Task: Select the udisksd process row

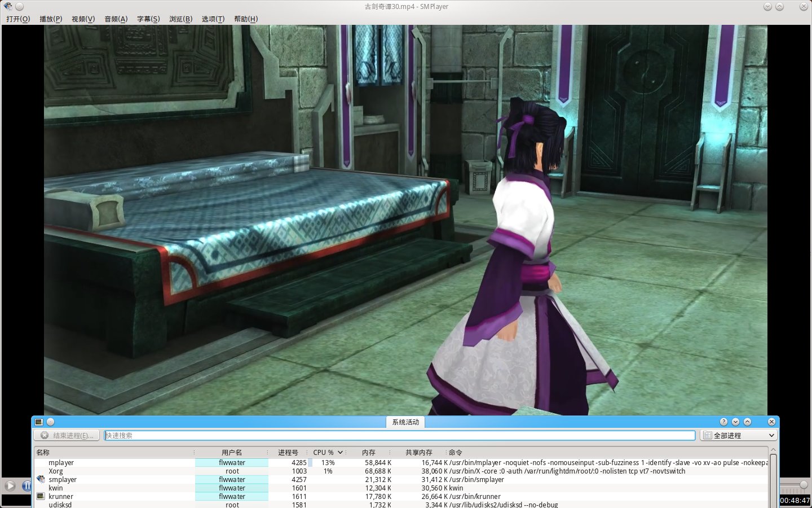Action: 401,504
